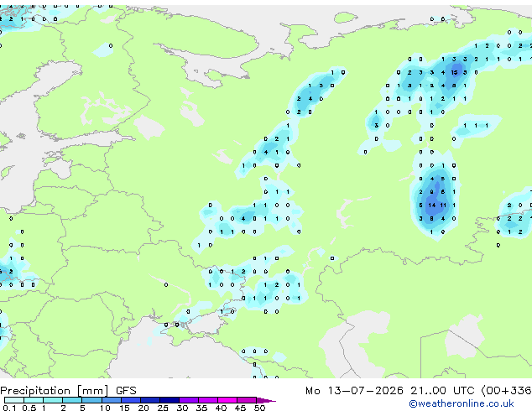
Task: Click the 'Precipitation [mm]' title text
Action: pyautogui.click(x=55, y=391)
